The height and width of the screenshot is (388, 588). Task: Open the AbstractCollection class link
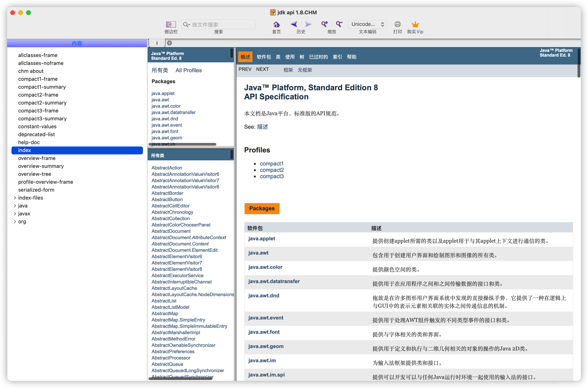(171, 219)
